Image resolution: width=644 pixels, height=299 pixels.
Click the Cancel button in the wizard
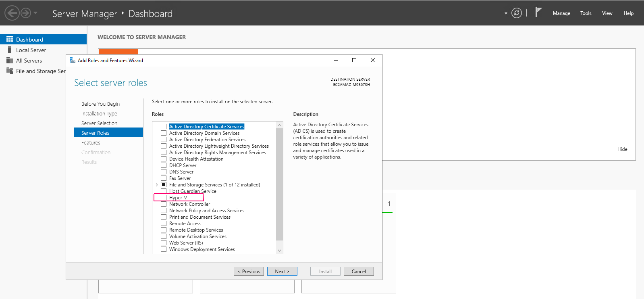click(359, 271)
